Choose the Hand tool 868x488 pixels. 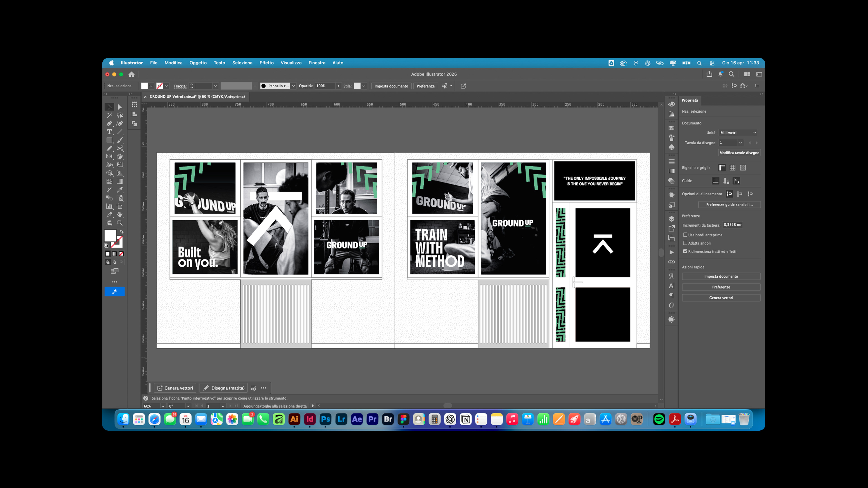[x=120, y=215]
